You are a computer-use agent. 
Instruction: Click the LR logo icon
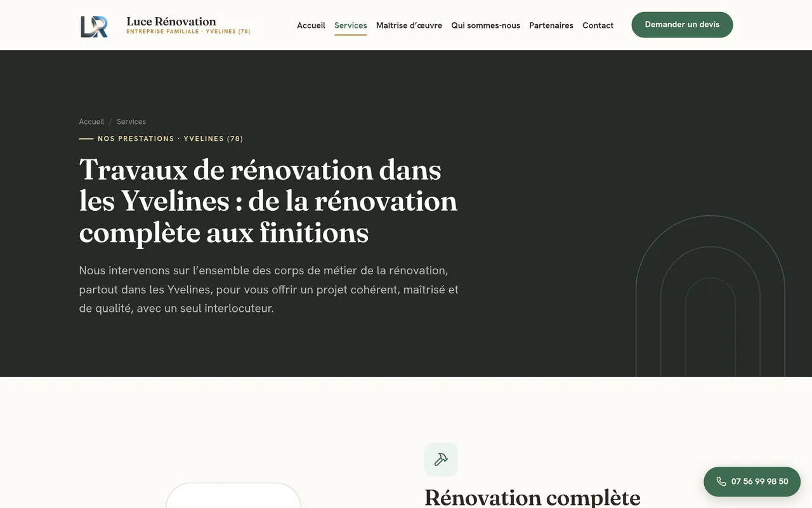tap(94, 26)
